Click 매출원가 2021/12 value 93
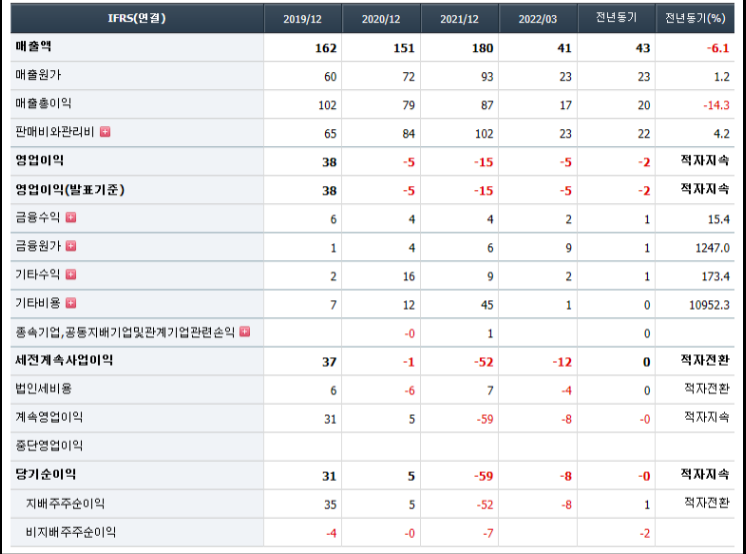 [x=487, y=77]
